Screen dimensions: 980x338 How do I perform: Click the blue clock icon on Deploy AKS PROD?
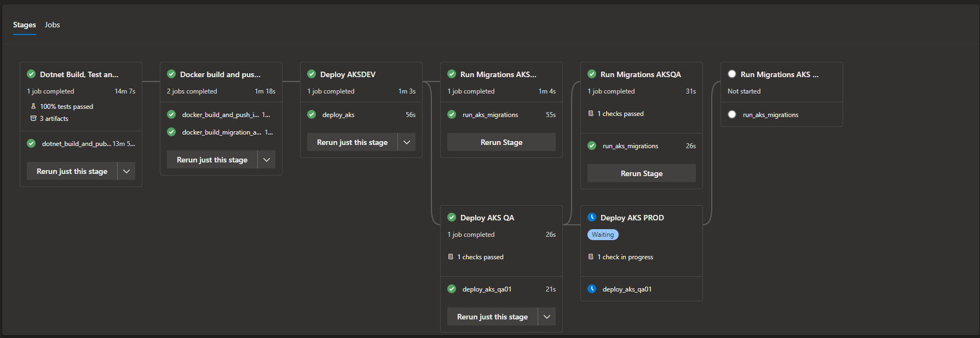click(592, 218)
